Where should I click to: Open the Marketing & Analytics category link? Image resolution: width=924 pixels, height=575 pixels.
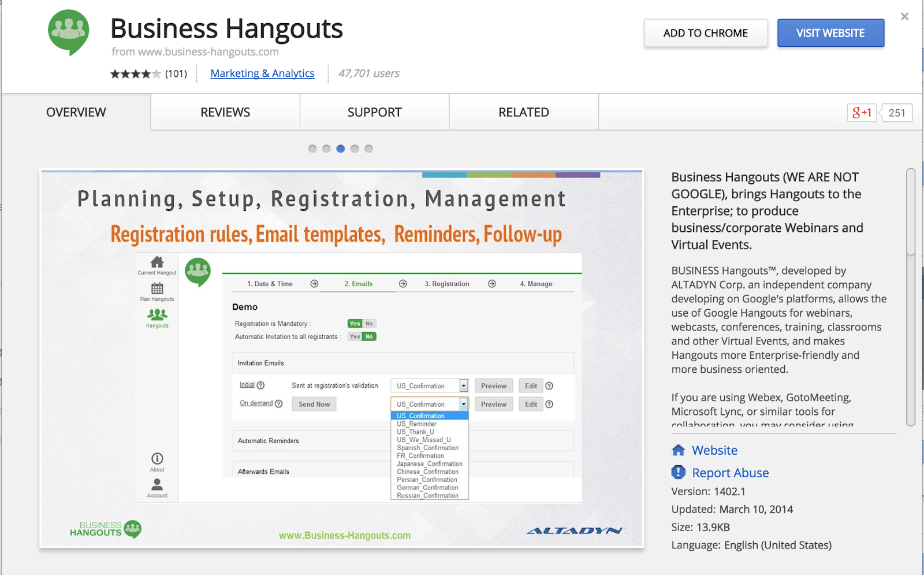pyautogui.click(x=262, y=73)
